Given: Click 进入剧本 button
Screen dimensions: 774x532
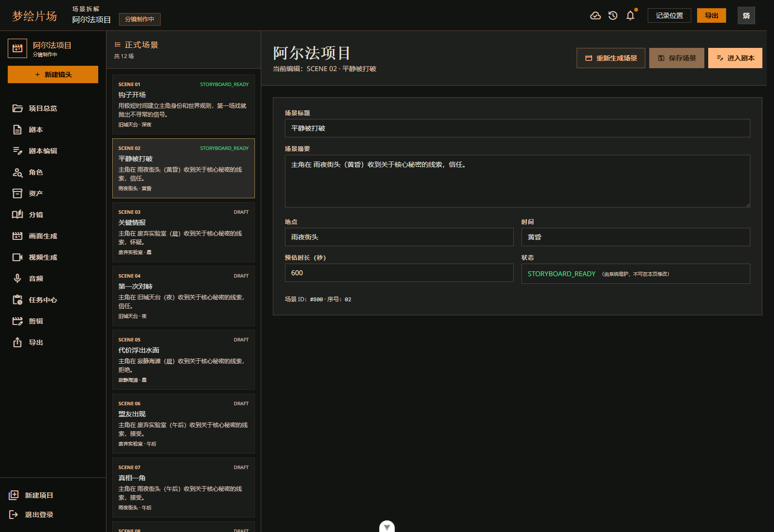Looking at the screenshot, I should 735,58.
